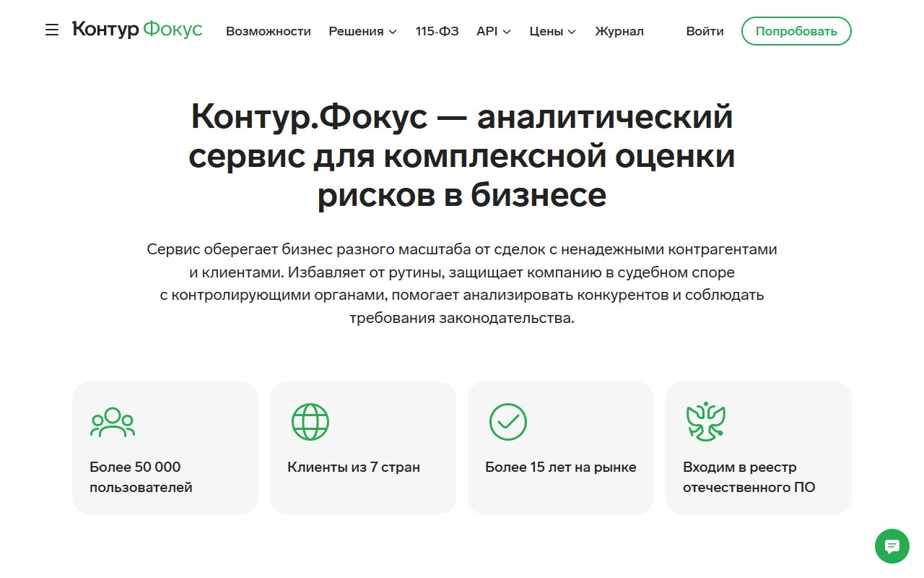Image resolution: width=924 pixels, height=578 pixels.
Task: Click the users group icon
Action: click(x=113, y=422)
